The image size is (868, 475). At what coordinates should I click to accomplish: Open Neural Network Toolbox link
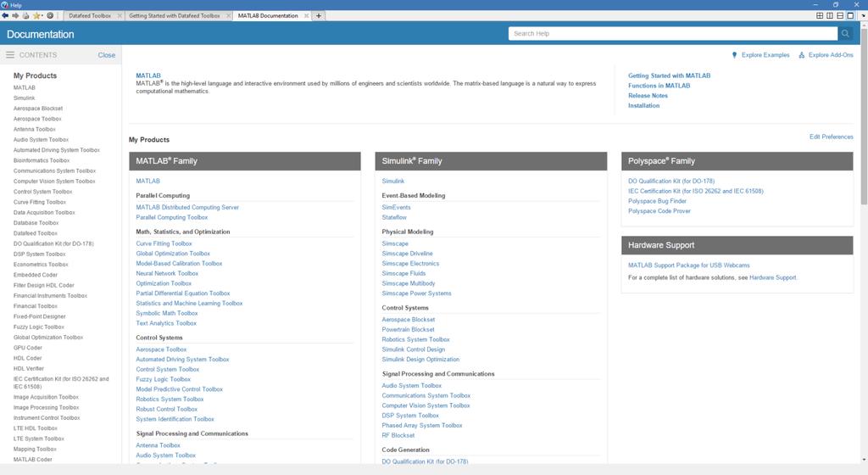(167, 273)
